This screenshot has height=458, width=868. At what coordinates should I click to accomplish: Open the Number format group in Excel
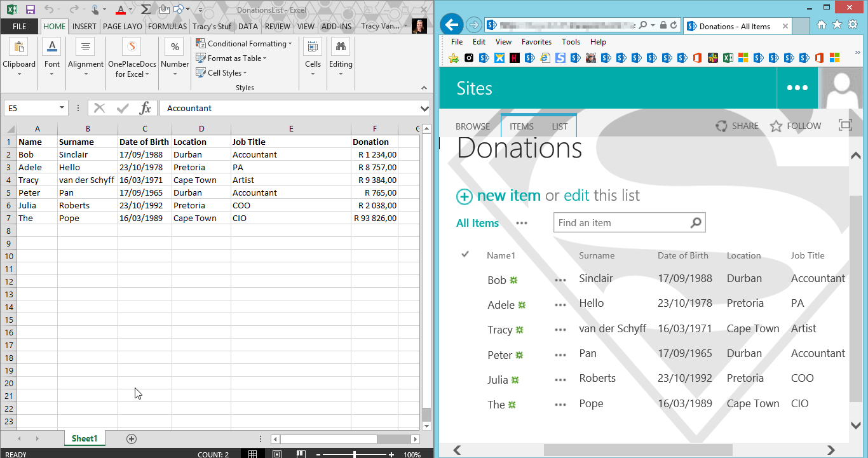pyautogui.click(x=175, y=57)
